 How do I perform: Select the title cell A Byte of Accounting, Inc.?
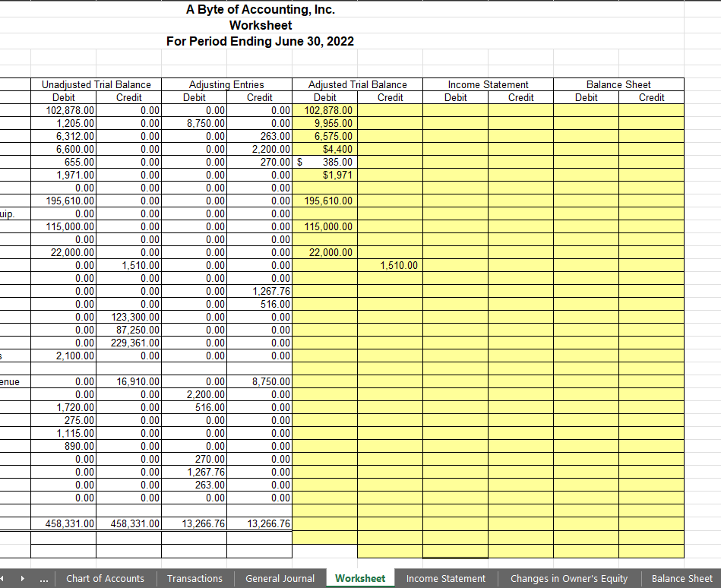coord(261,9)
